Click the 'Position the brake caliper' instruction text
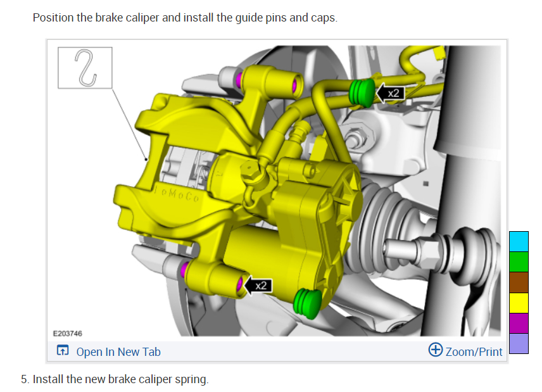The width and height of the screenshot is (542, 392). [x=185, y=18]
